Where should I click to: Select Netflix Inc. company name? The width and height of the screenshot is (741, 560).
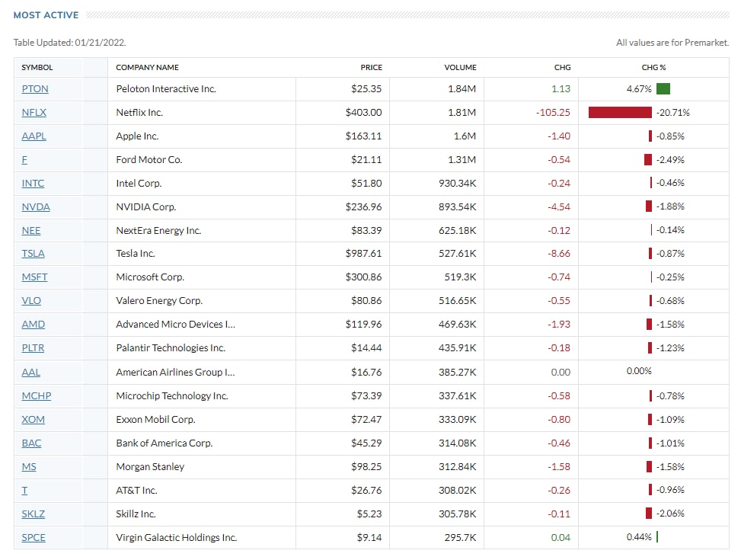coord(139,113)
